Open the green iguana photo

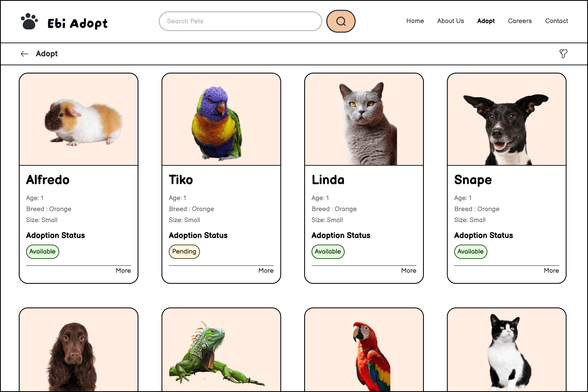tap(221, 350)
